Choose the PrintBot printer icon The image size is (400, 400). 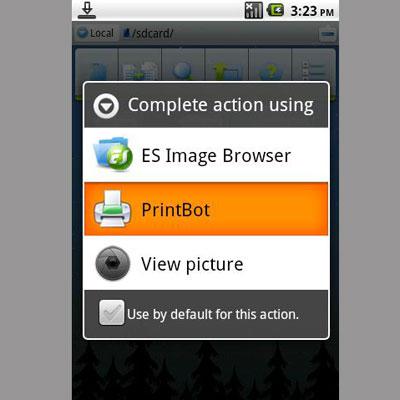pos(113,209)
